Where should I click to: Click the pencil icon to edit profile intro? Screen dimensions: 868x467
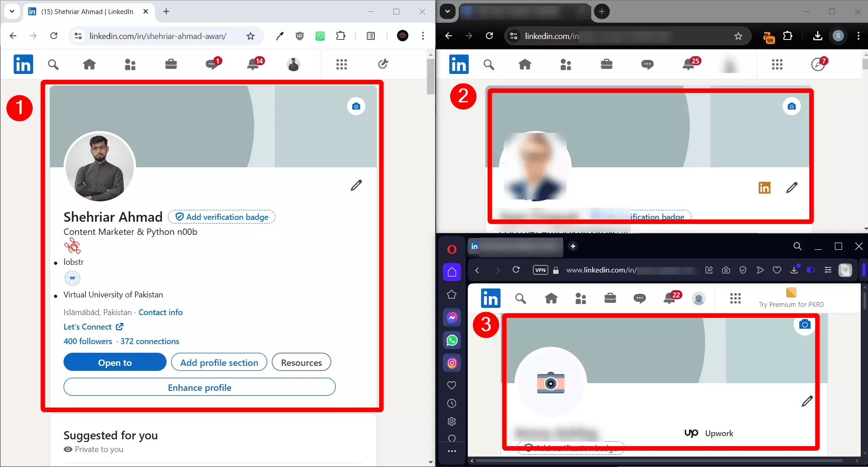pos(356,185)
